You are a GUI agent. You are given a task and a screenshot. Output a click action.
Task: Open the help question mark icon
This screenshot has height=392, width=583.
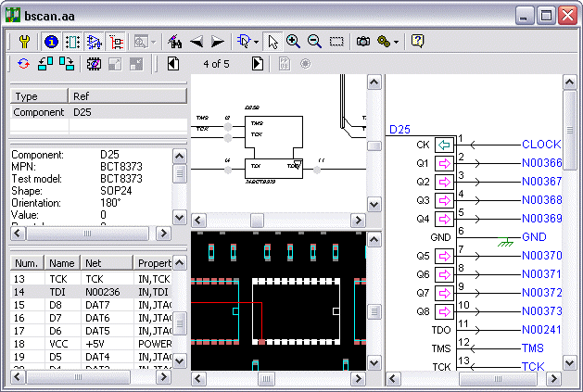pos(418,42)
